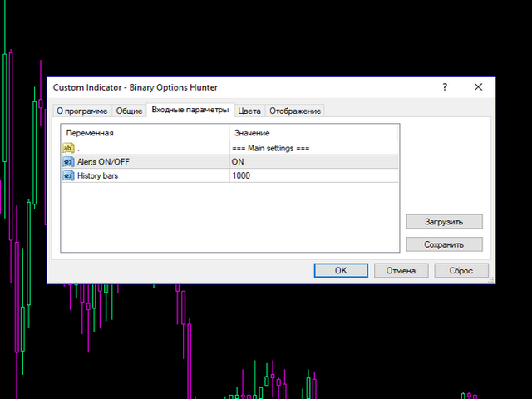Select the Входные параметры tab

[190, 110]
